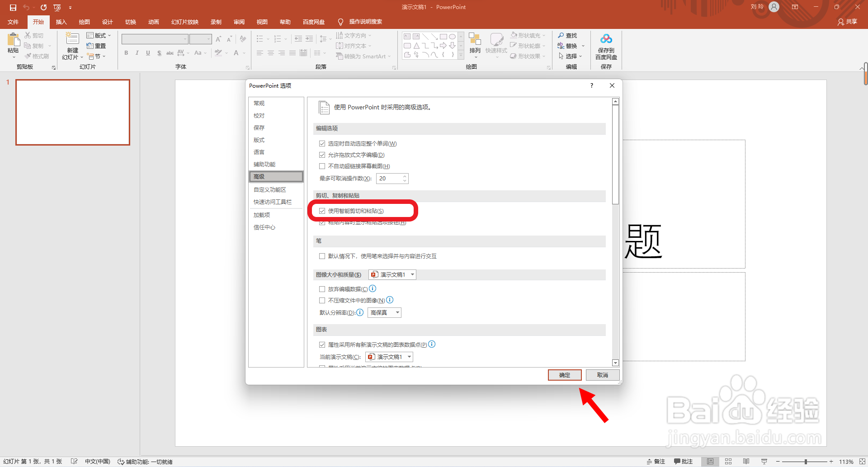
Task: Switch to the 设计 ribbon tab
Action: 107,22
